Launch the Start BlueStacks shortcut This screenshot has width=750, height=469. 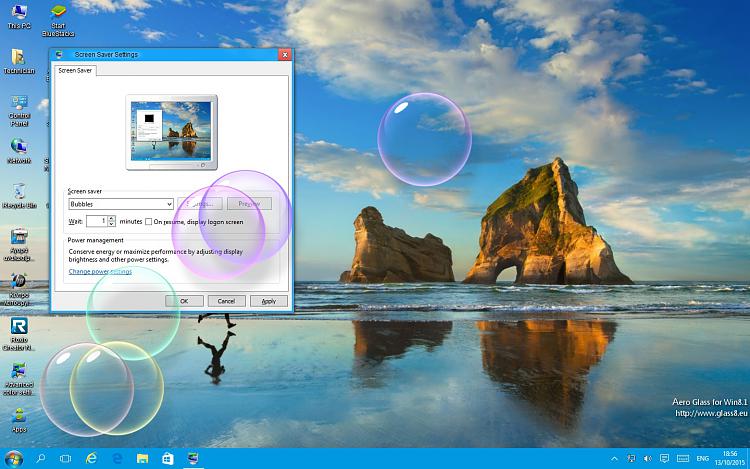[x=58, y=20]
